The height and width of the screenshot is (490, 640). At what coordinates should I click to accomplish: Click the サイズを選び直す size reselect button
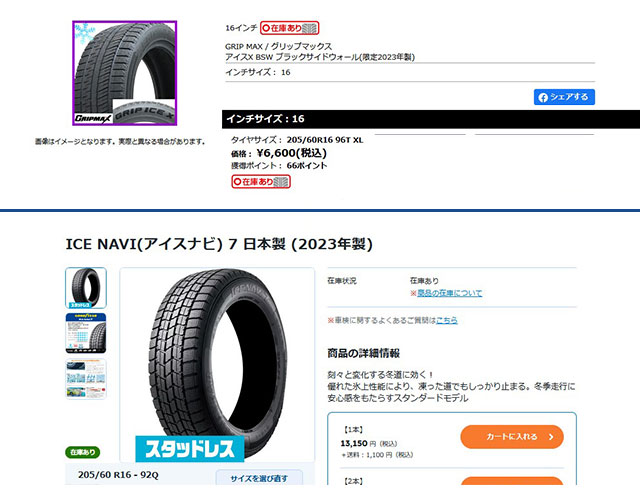tap(259, 478)
